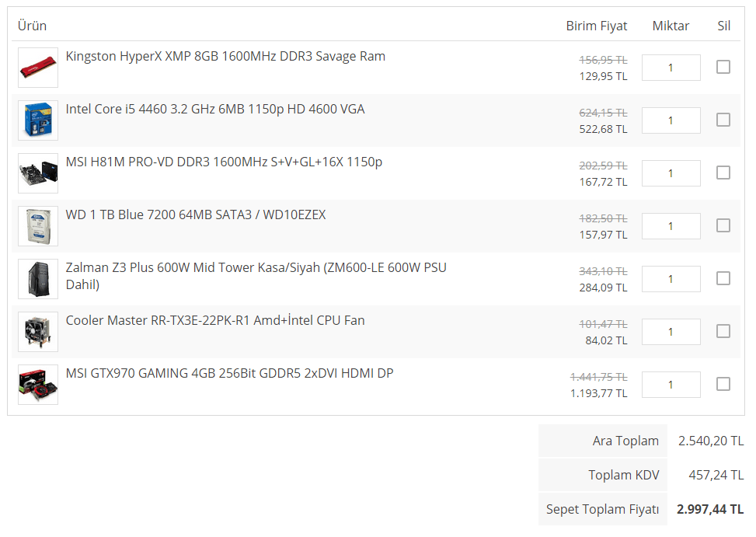Click the 2.997,44 TL cart total
The image size is (756, 537).
710,510
